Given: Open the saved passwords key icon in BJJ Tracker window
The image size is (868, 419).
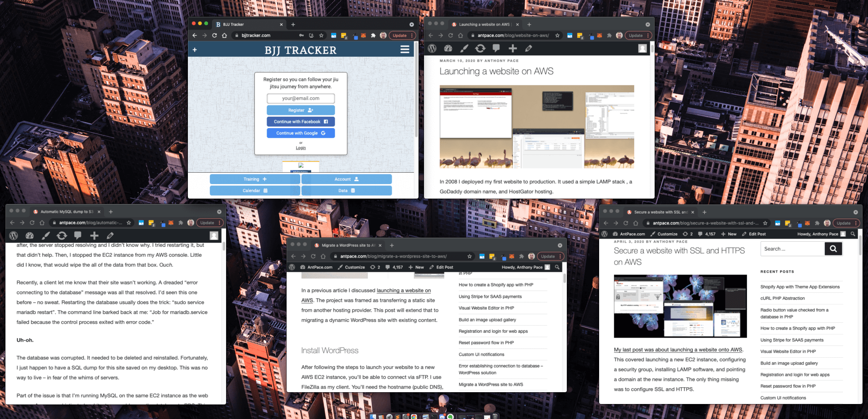Looking at the screenshot, I should coord(301,35).
